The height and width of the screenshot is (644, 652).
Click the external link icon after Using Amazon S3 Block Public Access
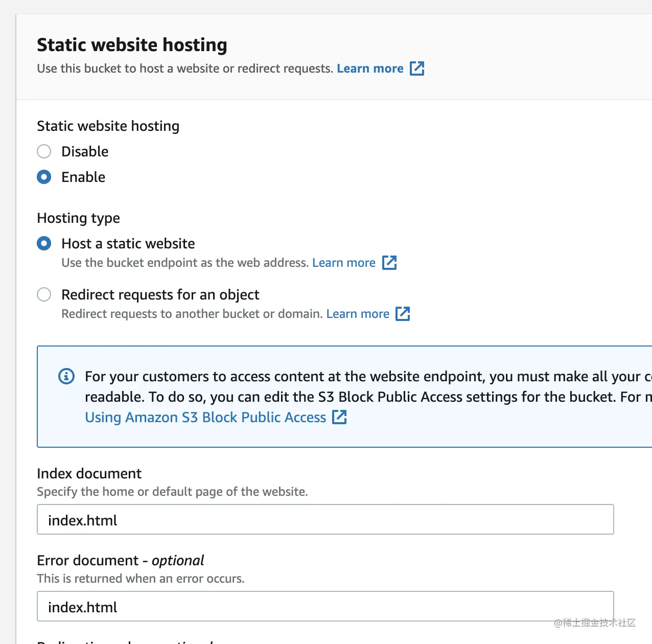coord(339,417)
